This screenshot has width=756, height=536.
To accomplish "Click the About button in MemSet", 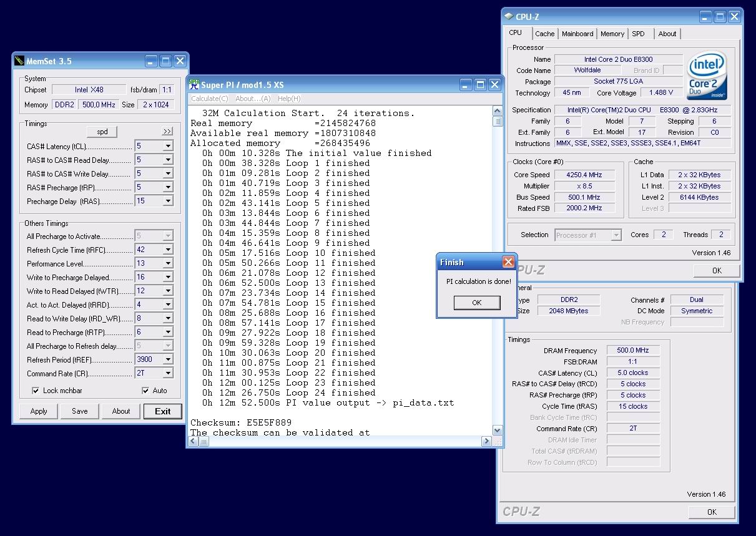I will tap(121, 411).
